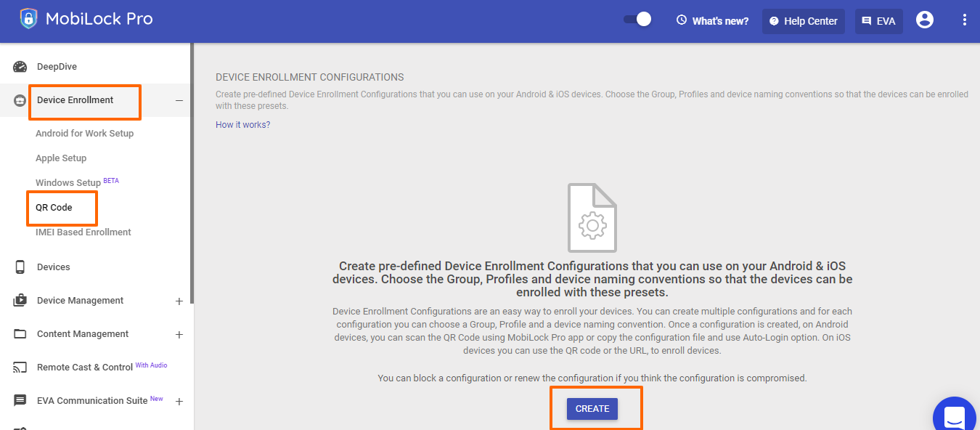Click the sidebar vertical scrollbar
The width and height of the screenshot is (980, 430).
click(192, 173)
